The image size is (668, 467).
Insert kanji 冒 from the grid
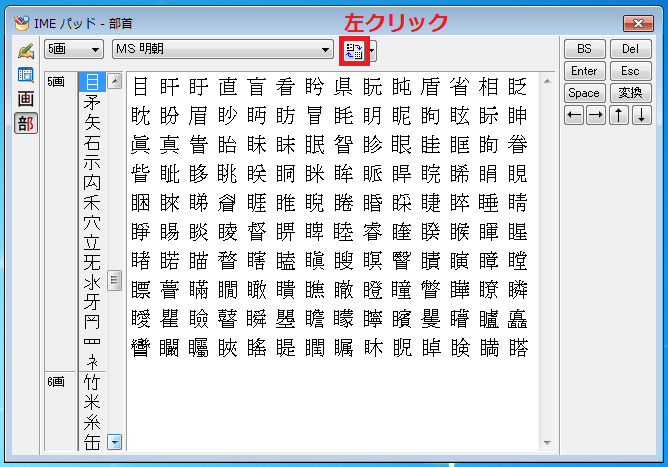tap(314, 116)
